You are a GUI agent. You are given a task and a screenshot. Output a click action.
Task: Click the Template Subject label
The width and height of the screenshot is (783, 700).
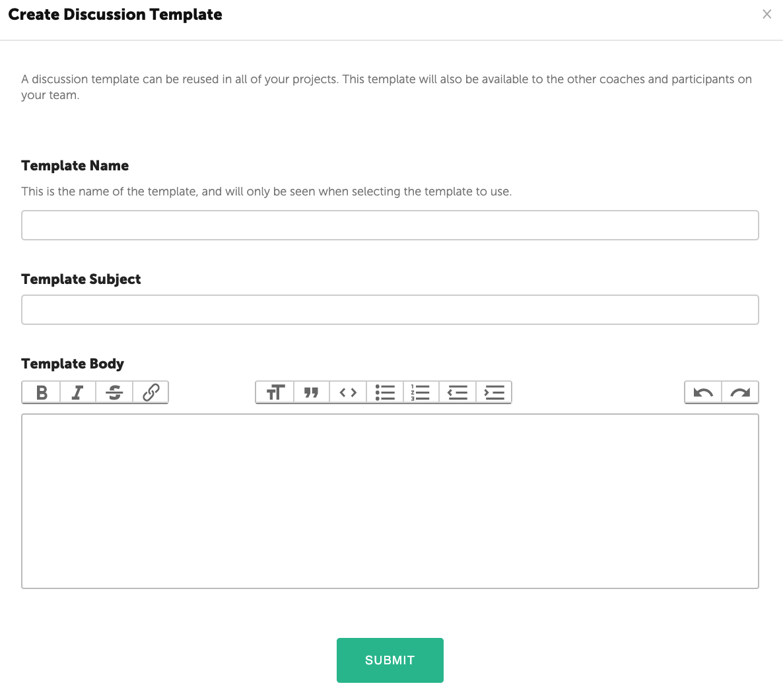point(81,279)
